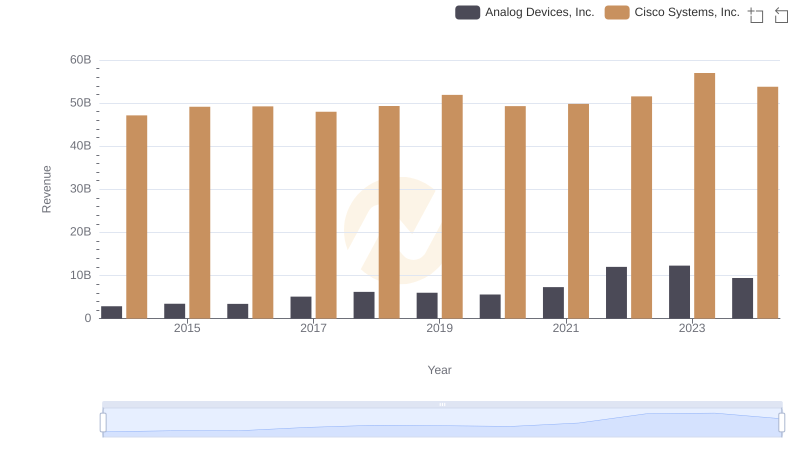Click the Revenue axis title
Image resolution: width=800 pixels, height=461 pixels.
pyautogui.click(x=46, y=189)
